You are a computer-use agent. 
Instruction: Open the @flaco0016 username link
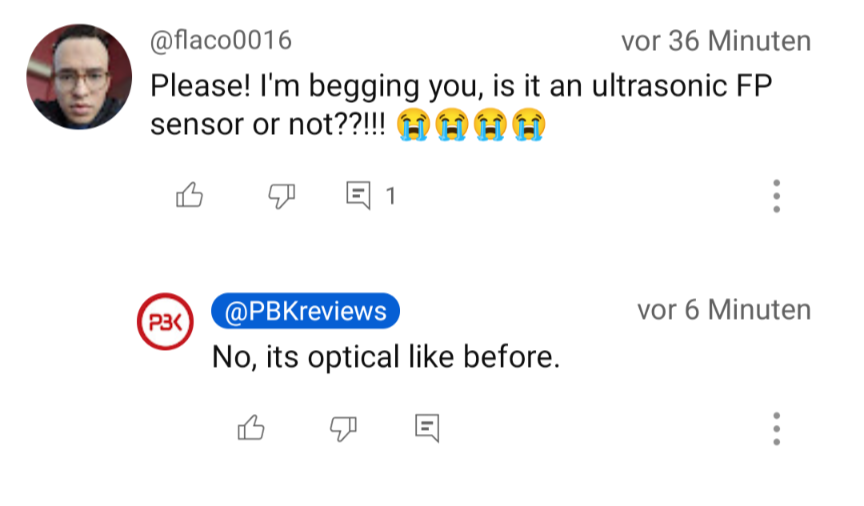(x=221, y=41)
